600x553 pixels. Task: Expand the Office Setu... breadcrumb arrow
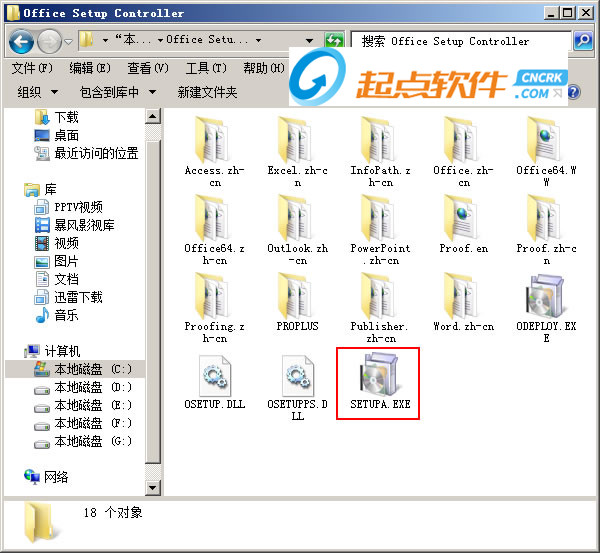(259, 40)
